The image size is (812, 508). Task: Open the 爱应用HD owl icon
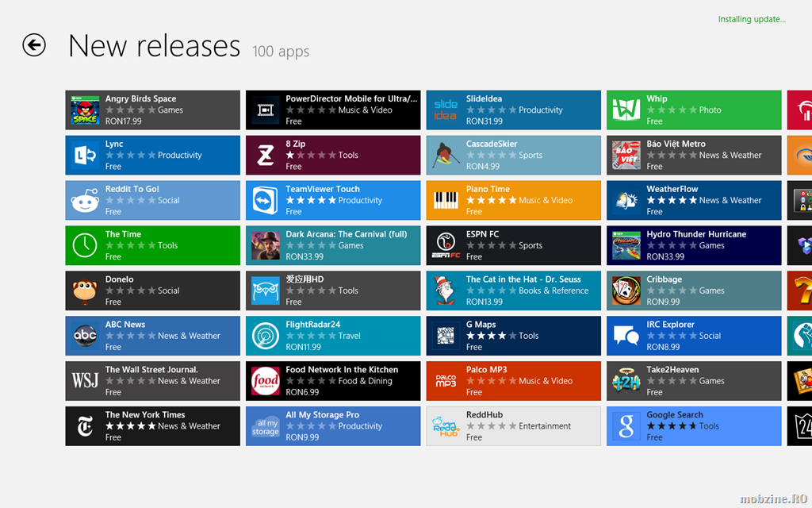[x=265, y=291]
